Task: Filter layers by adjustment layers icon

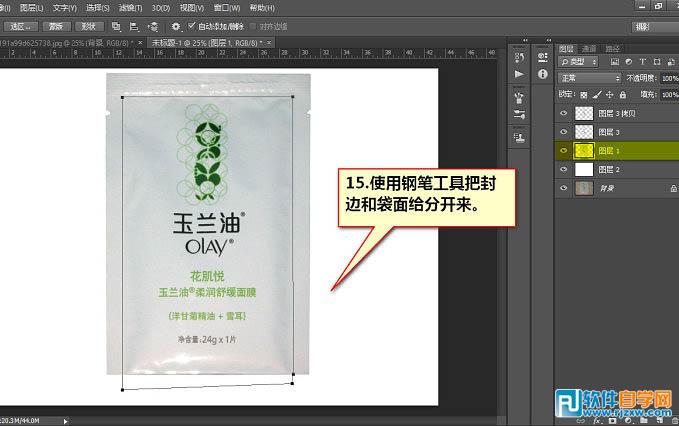Action: [629, 62]
